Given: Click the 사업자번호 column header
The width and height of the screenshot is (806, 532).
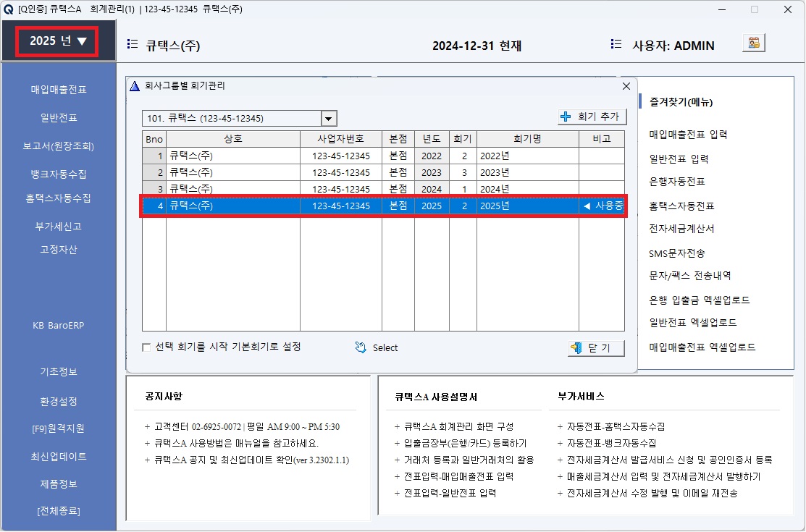Looking at the screenshot, I should click(341, 139).
